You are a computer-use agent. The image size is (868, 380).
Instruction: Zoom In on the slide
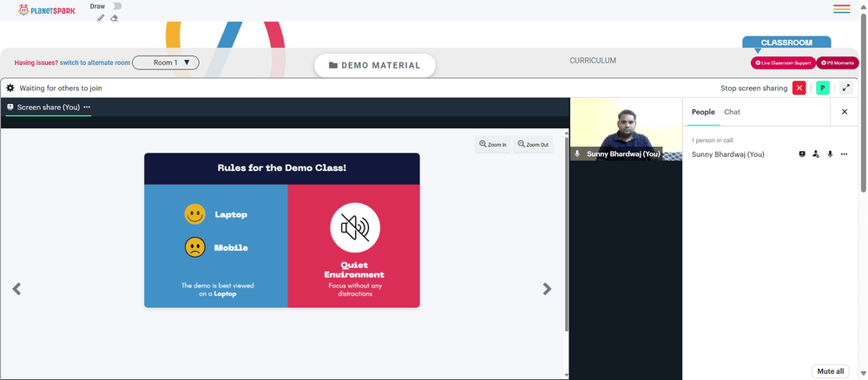(x=493, y=144)
